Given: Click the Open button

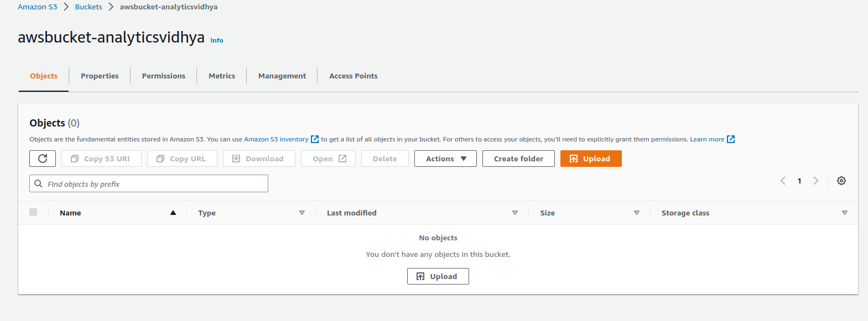Looking at the screenshot, I should (x=328, y=159).
